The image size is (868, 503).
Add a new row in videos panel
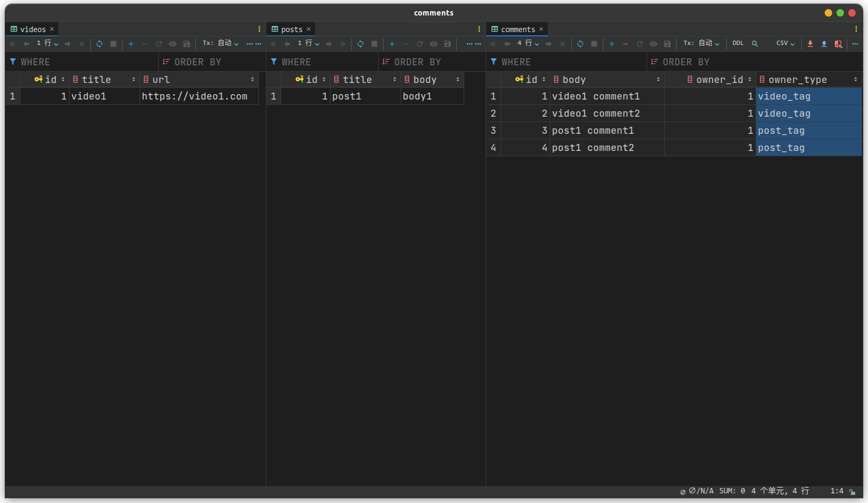click(x=131, y=44)
